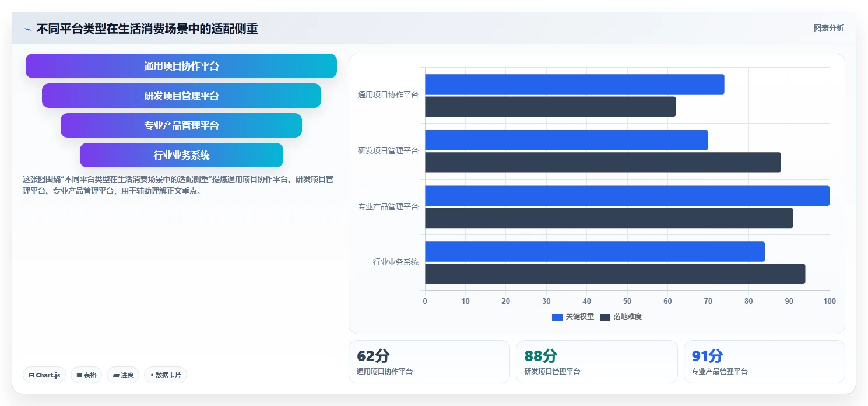
Task: Click the 数据卡片 tag chip
Action: point(166,375)
